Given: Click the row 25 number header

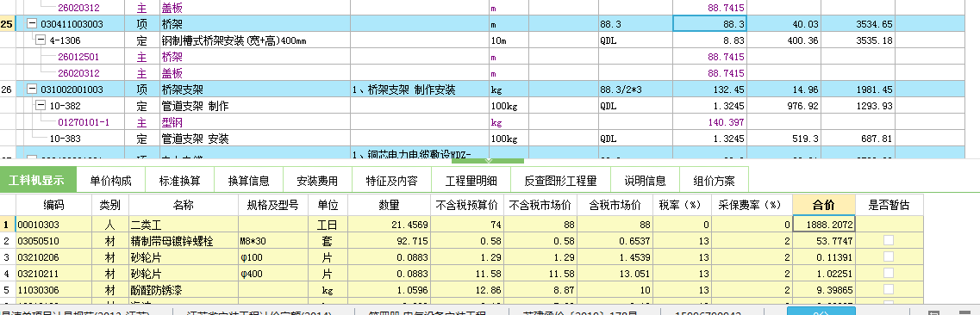Looking at the screenshot, I should pos(7,24).
